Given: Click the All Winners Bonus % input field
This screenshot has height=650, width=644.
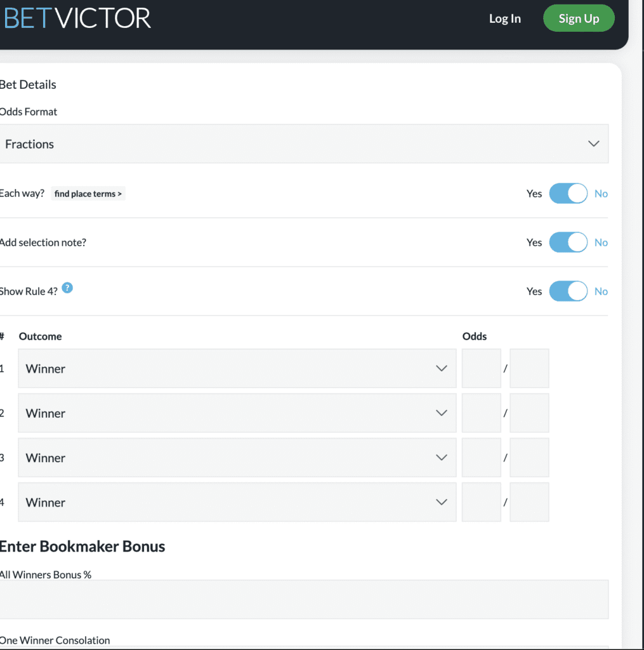Looking at the screenshot, I should point(303,599).
